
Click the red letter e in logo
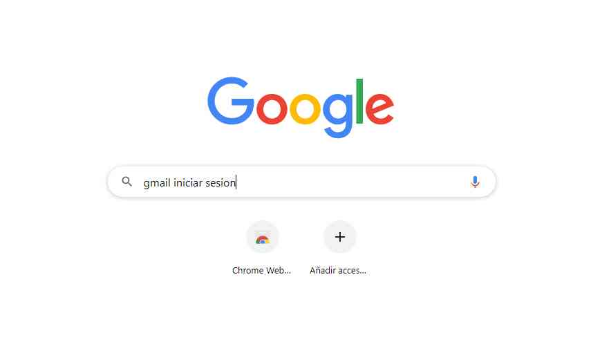[x=379, y=108]
